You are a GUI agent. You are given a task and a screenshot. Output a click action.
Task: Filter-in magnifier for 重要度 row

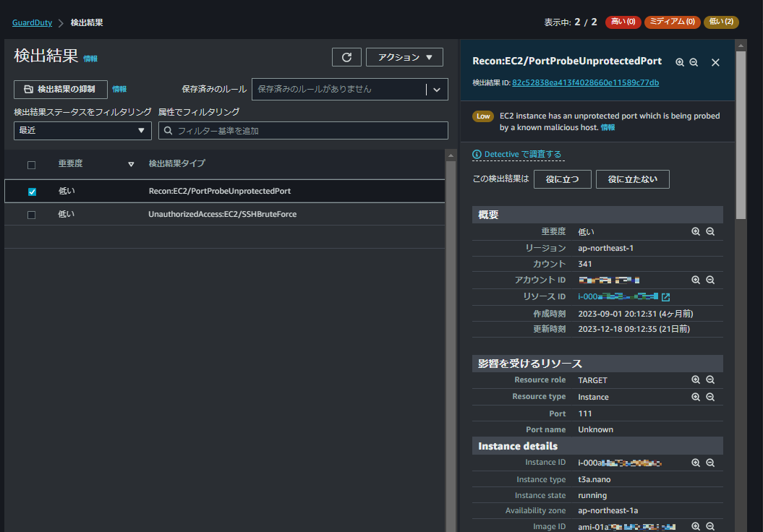coord(696,231)
